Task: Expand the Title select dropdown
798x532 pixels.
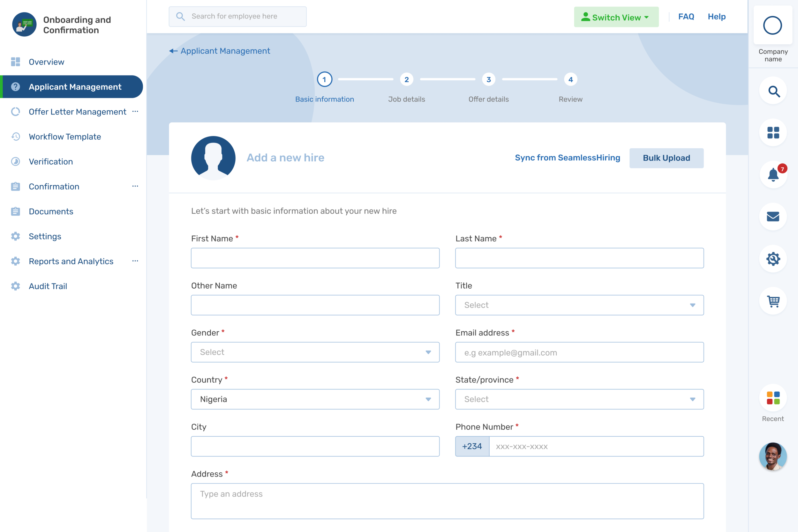Action: pos(579,305)
